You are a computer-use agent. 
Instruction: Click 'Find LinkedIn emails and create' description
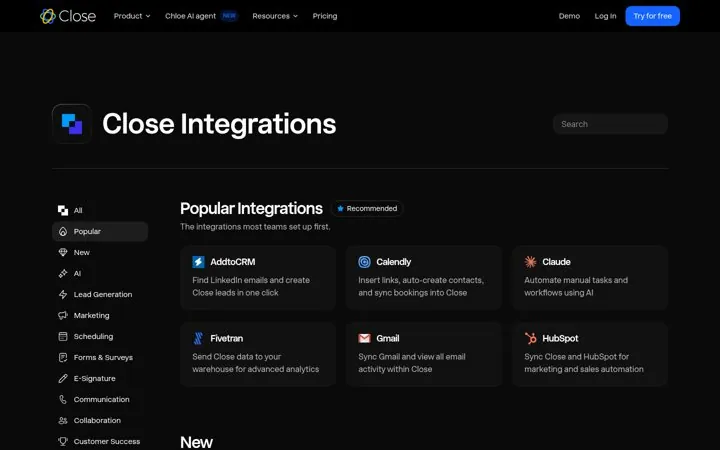click(x=251, y=280)
